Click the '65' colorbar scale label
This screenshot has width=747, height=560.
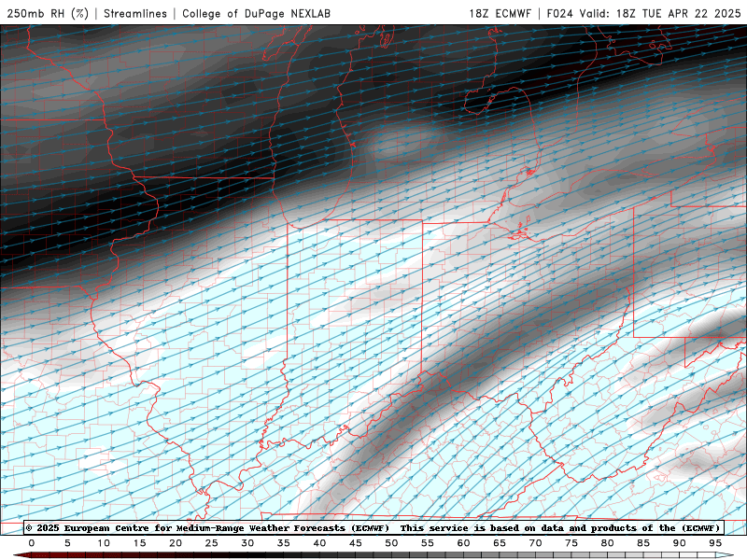500,543
